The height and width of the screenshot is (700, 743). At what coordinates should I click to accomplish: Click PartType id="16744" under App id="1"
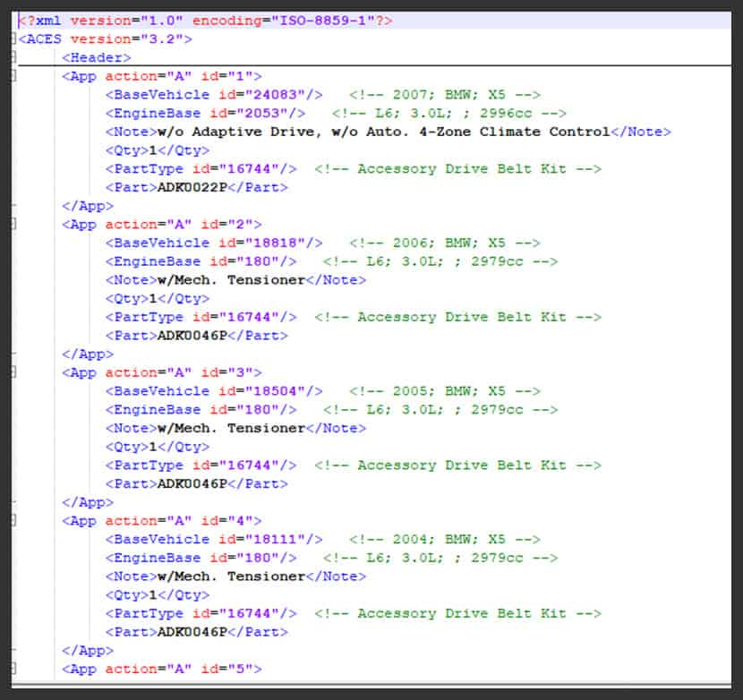point(201,168)
